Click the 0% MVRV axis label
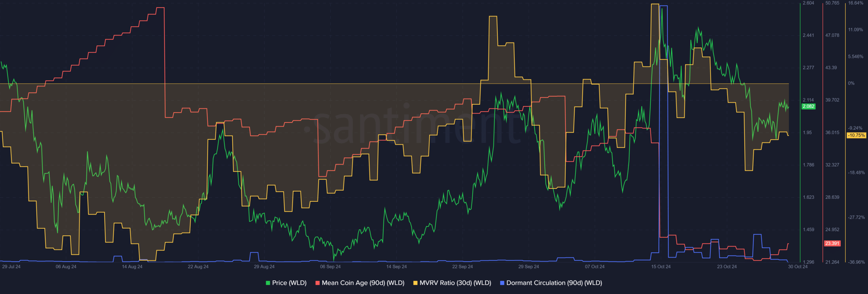868x294 pixels. [x=851, y=83]
